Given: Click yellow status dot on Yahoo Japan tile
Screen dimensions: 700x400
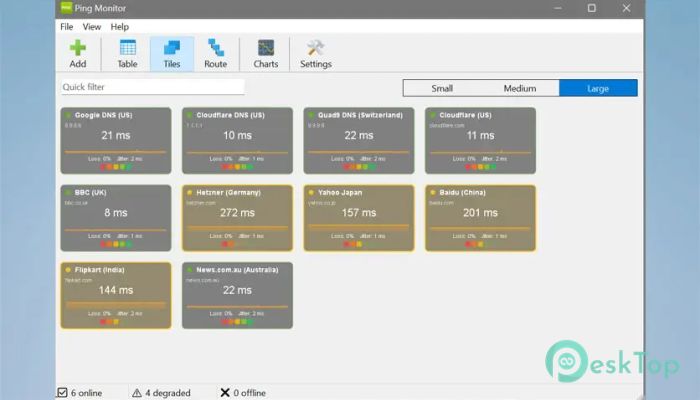Looking at the screenshot, I should (x=311, y=192).
